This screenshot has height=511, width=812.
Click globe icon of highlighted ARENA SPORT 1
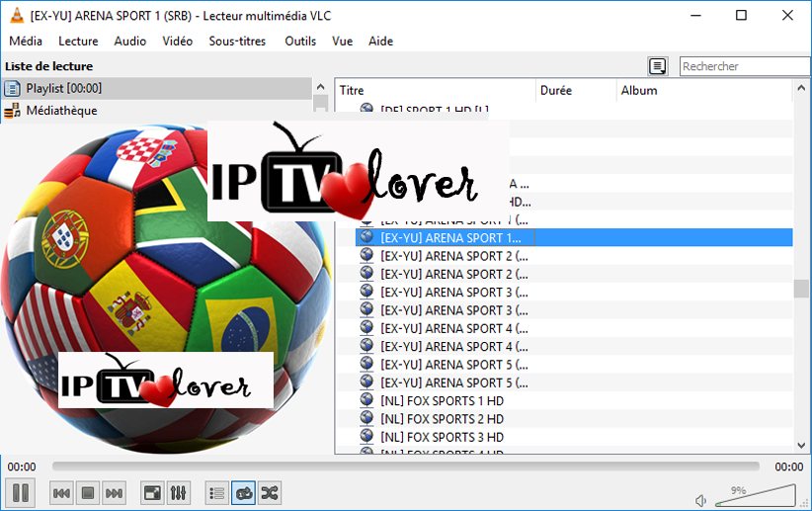point(366,236)
